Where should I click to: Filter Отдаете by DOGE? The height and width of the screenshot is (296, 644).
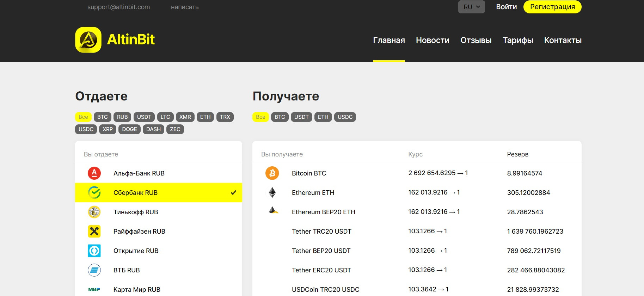(x=129, y=129)
